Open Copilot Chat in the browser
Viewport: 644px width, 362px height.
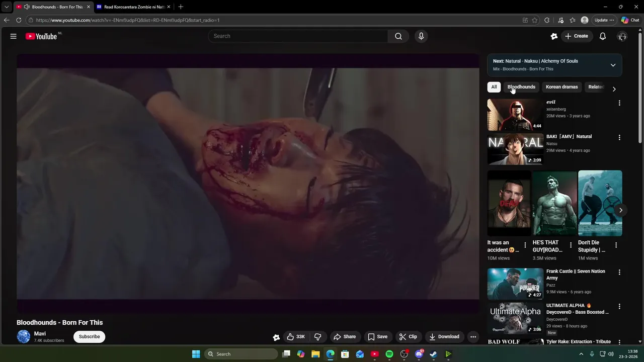pos(630,20)
